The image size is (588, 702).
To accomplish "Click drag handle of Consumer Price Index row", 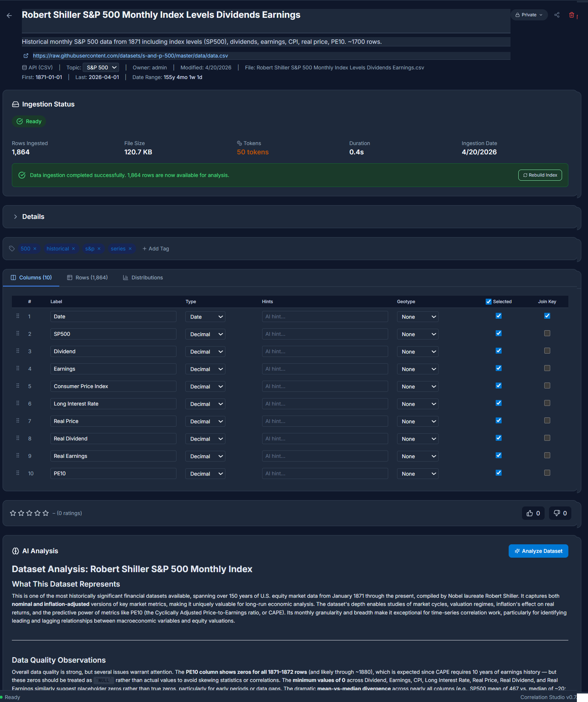I will click(18, 386).
